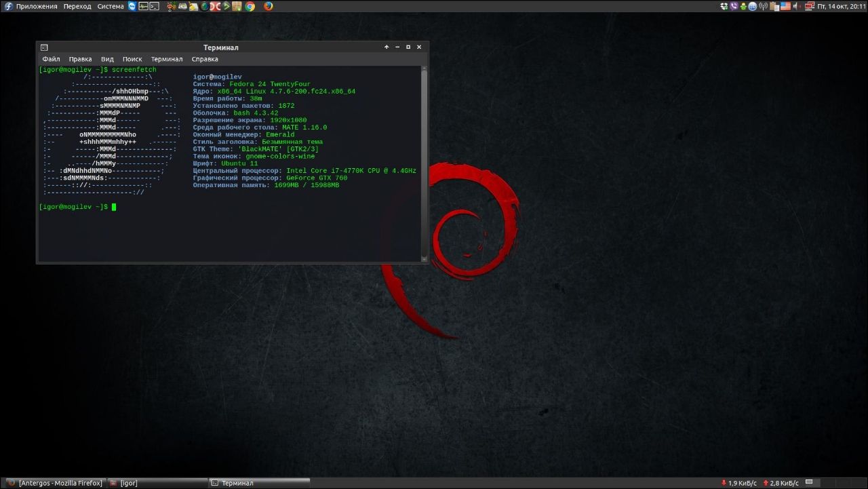
Task: Open the Справка menu in Terminal
Action: coord(205,59)
